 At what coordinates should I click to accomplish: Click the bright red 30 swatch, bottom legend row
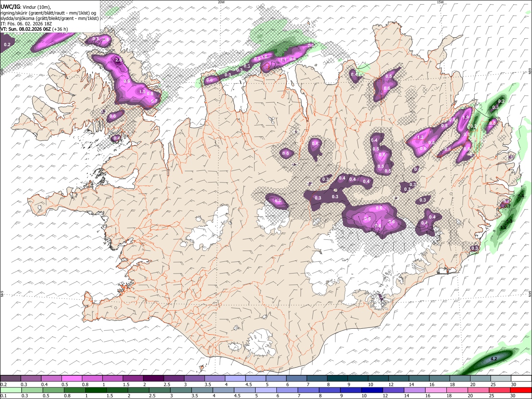click(x=522, y=390)
